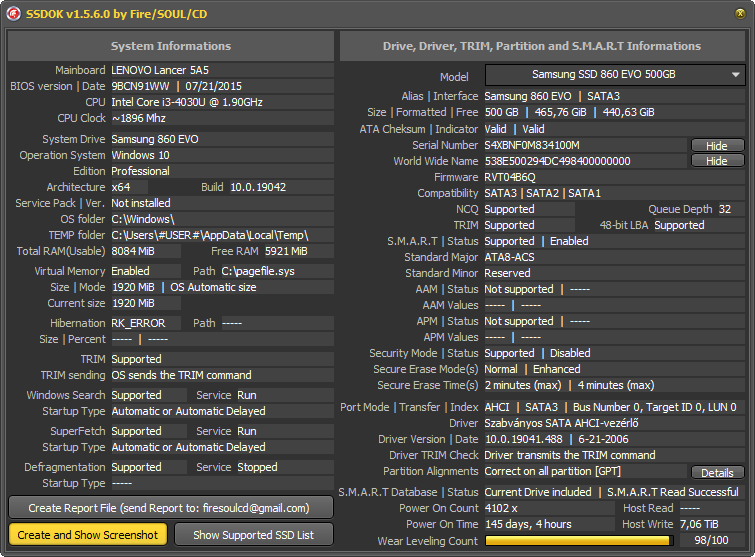
Task: Select Bus Number 0, Target ID text
Action: click(x=654, y=407)
